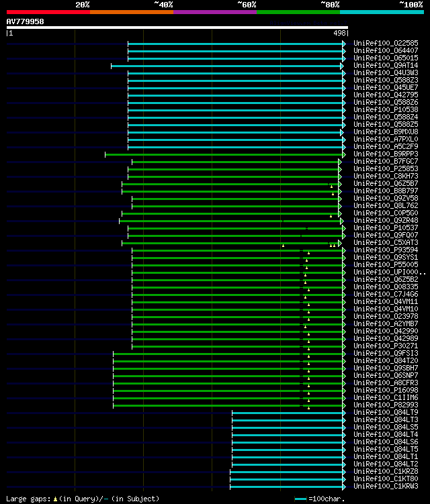Open hit UniRef100_Q84LT1
Viewport: 430px width, 504px height.
(386, 457)
